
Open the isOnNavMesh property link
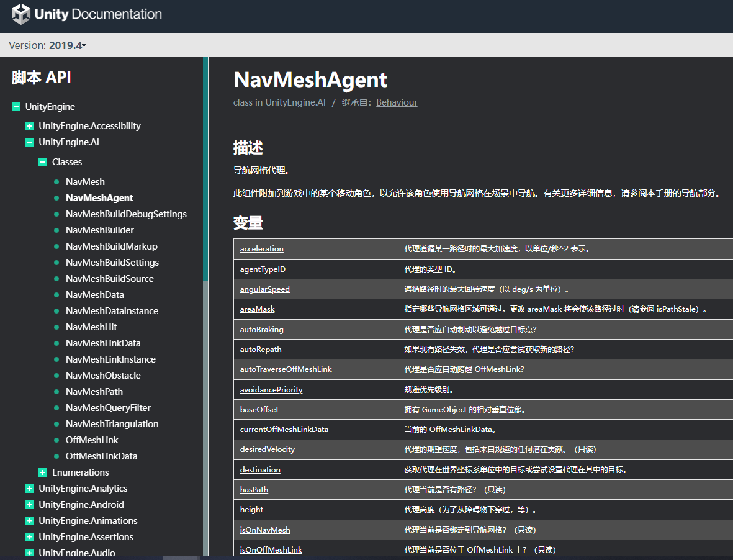tap(264, 530)
